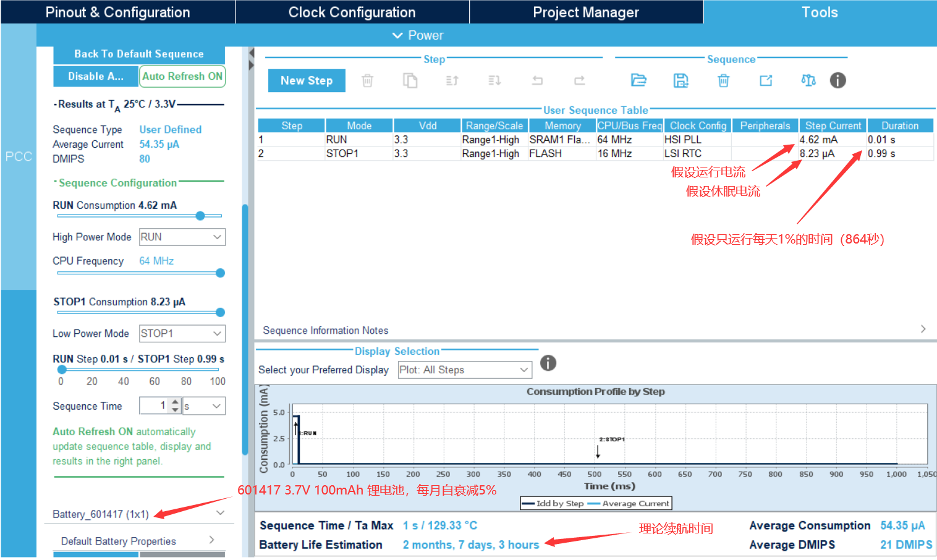
Task: Open the Sequence Time unit dropdown
Action: (203, 406)
